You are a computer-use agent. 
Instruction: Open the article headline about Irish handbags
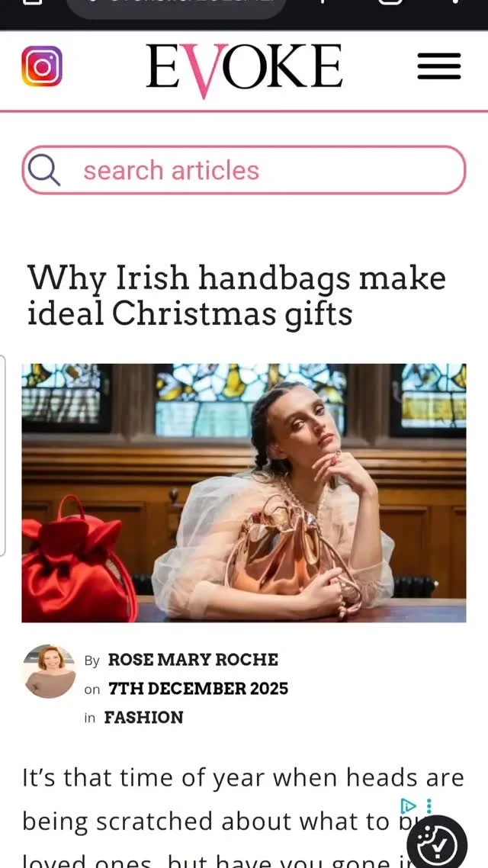click(x=237, y=295)
